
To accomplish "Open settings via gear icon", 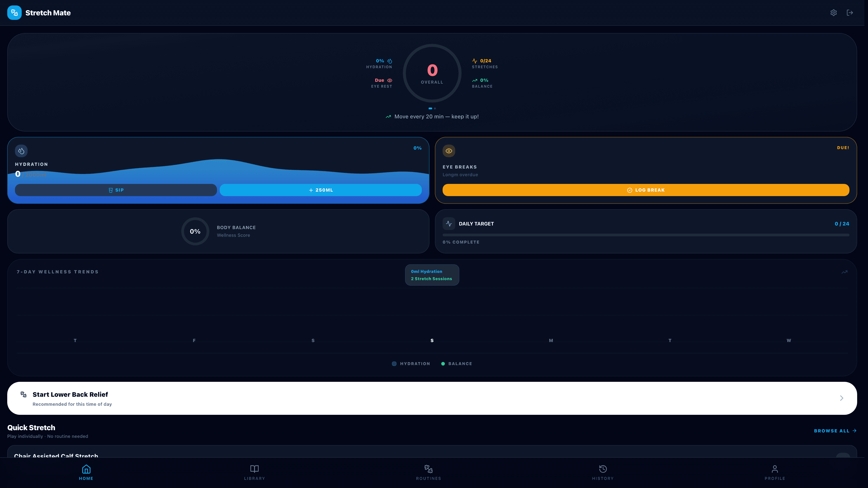I will click(x=833, y=13).
